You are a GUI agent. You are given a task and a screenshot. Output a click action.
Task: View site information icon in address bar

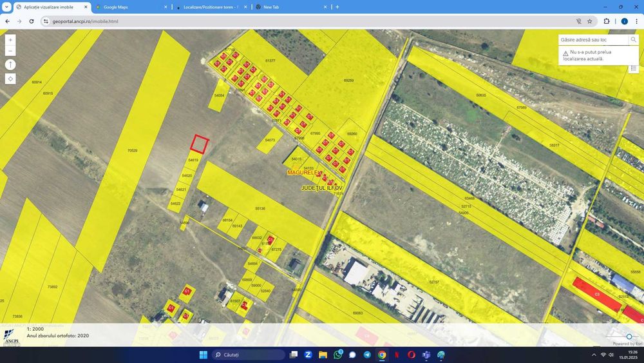[46, 21]
